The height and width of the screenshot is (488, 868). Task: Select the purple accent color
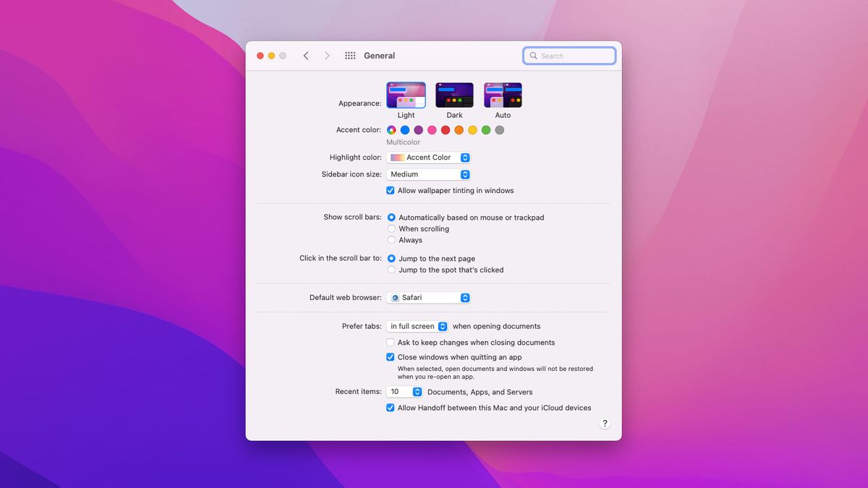click(x=417, y=130)
